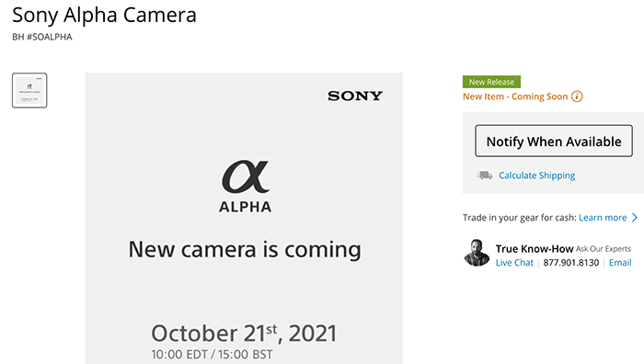Click the BH #SOALPHA product code
Viewport: 644px width, 364px height.
pyautogui.click(x=42, y=37)
